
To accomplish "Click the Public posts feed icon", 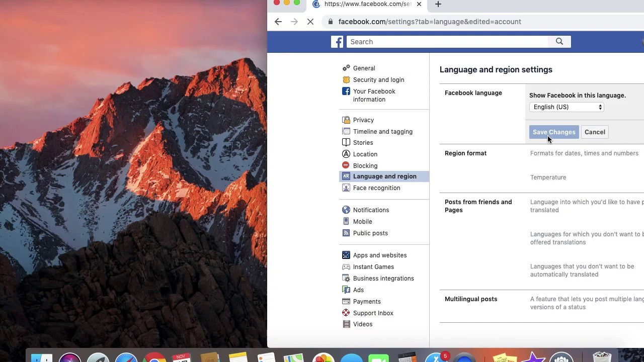I will 346,233.
